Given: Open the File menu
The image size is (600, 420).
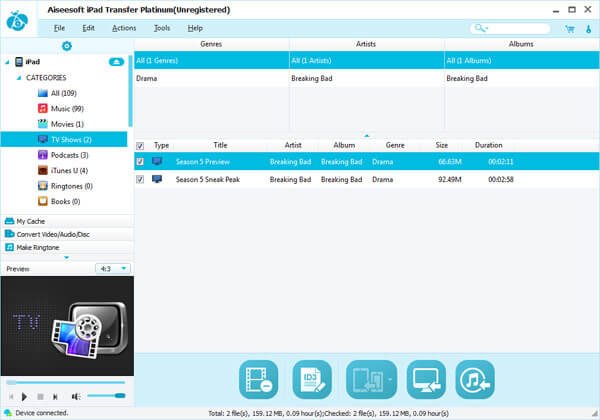Looking at the screenshot, I should point(59,28).
